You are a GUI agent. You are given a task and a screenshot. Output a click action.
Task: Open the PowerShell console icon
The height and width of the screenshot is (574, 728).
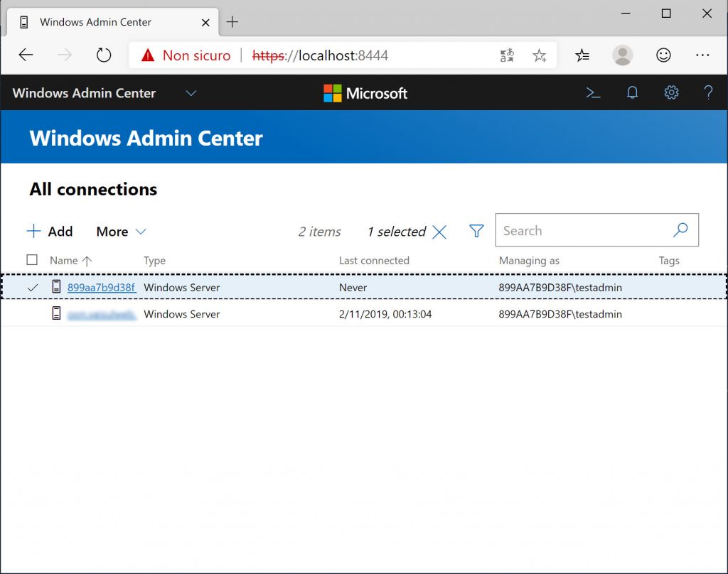coord(593,93)
